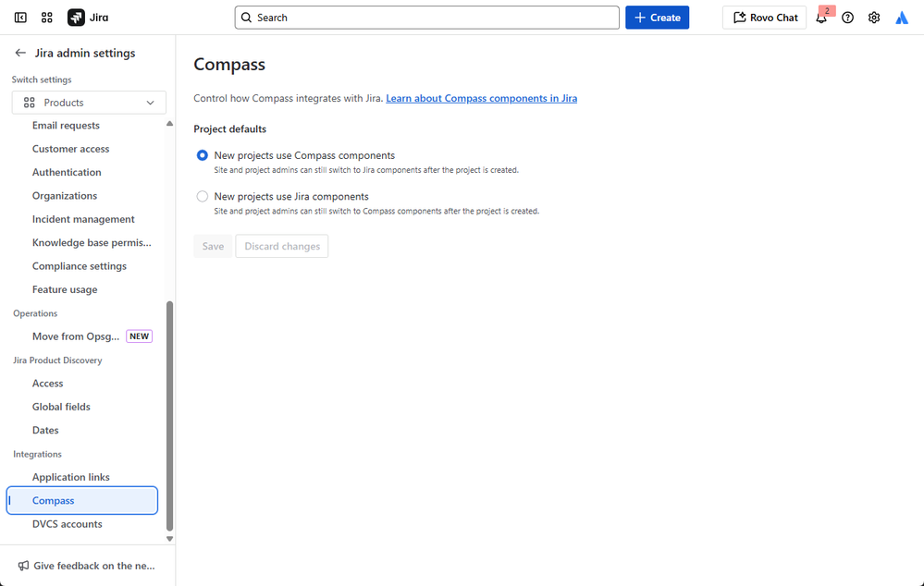Click Give feedback on the new navigation

pos(88,566)
